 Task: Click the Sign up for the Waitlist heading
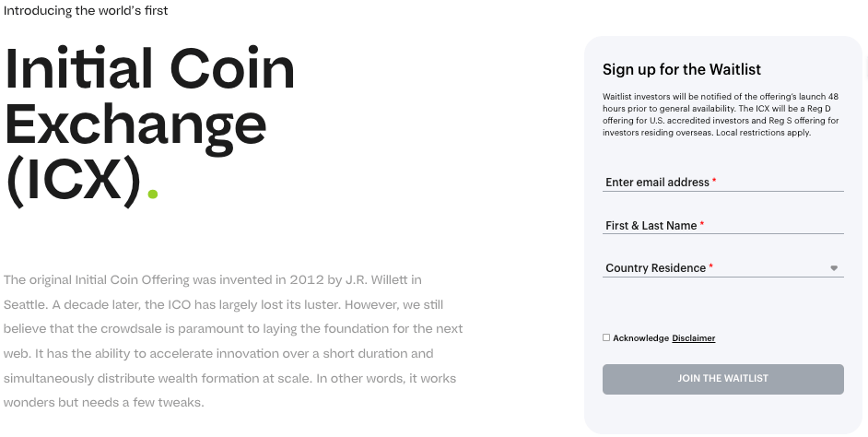click(x=682, y=69)
